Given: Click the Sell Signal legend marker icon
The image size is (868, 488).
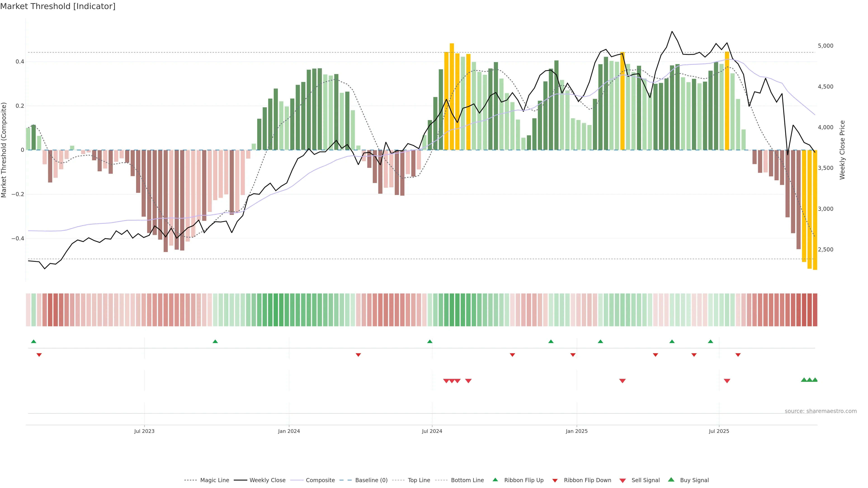Looking at the screenshot, I should [622, 481].
